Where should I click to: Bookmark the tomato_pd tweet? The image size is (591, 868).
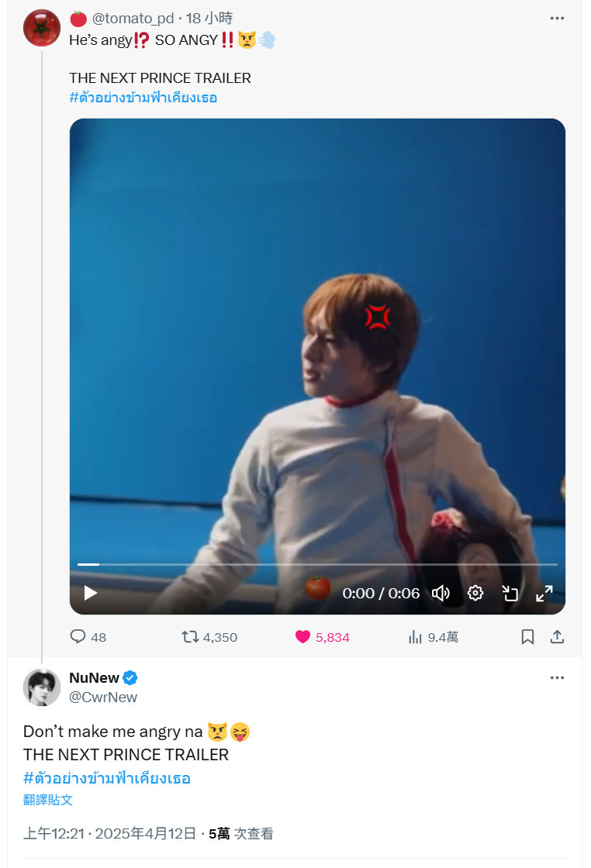click(x=527, y=636)
